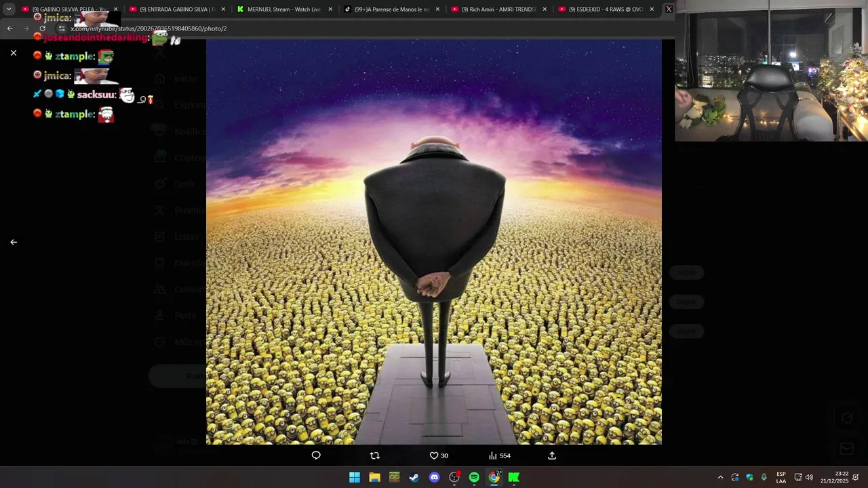
Task: Open OBS Studio from the taskbar
Action: coord(454,477)
